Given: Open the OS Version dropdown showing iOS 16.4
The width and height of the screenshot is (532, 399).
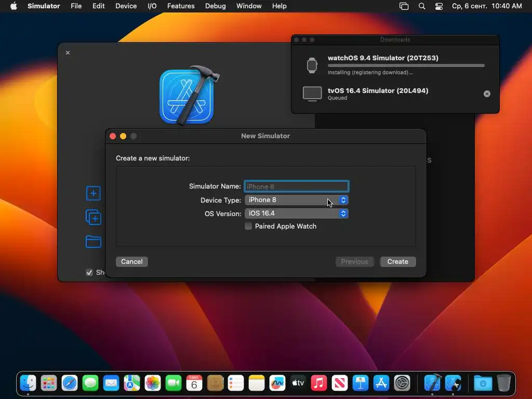Looking at the screenshot, I should click(297, 214).
